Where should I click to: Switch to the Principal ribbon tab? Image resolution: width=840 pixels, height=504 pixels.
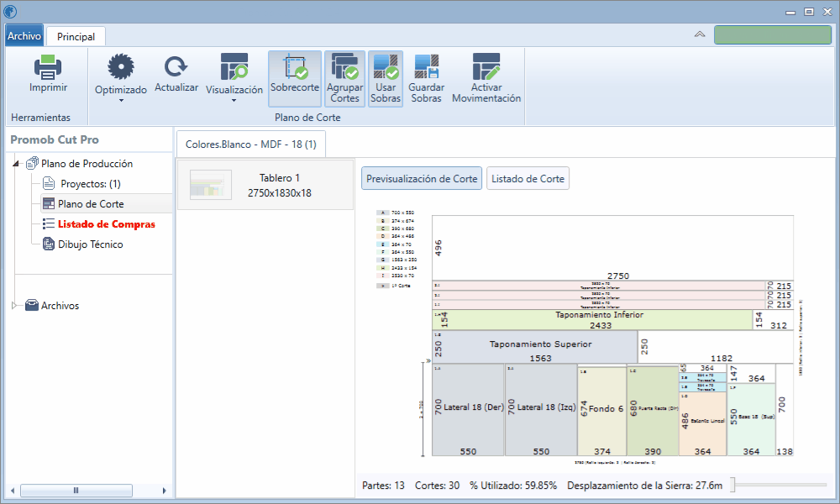tap(76, 36)
